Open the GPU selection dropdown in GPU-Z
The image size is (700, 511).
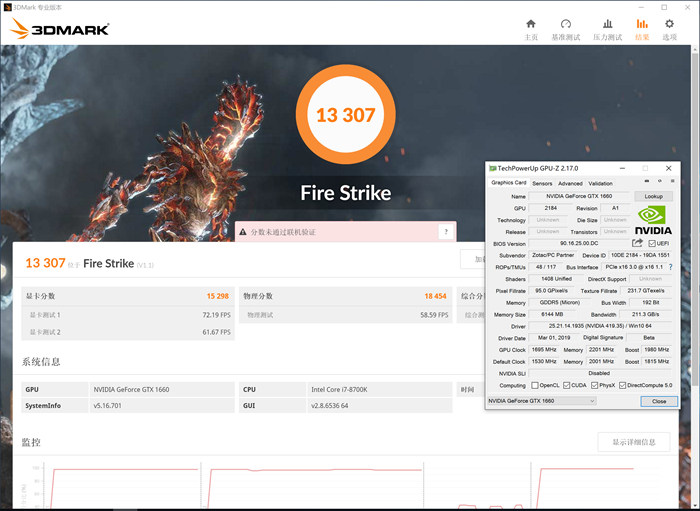[x=542, y=401]
